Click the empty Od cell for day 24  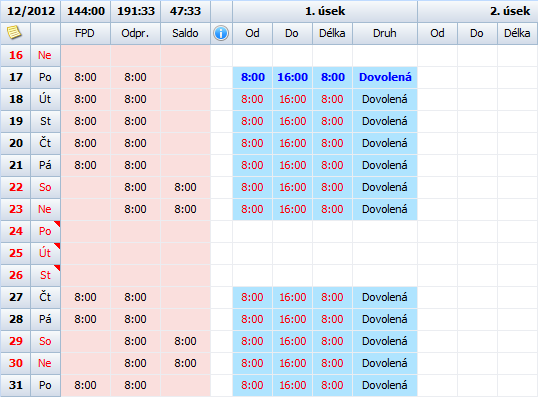[253, 231]
